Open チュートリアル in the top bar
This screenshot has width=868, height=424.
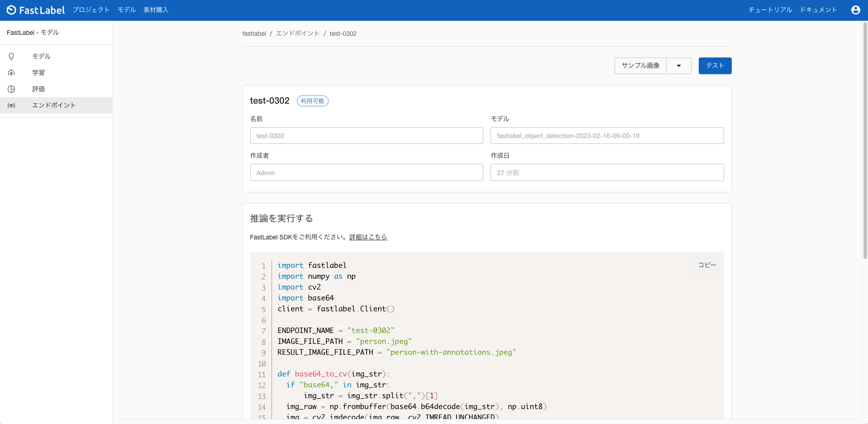[x=770, y=10]
